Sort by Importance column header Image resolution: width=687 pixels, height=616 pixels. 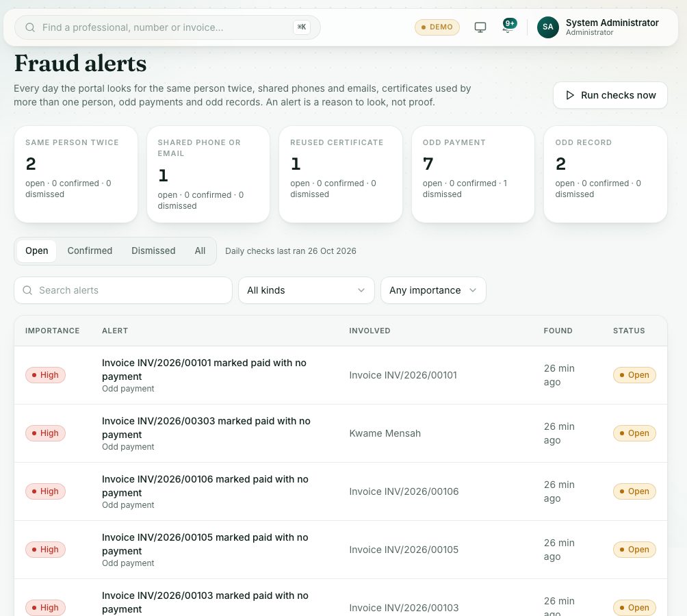[x=52, y=331]
